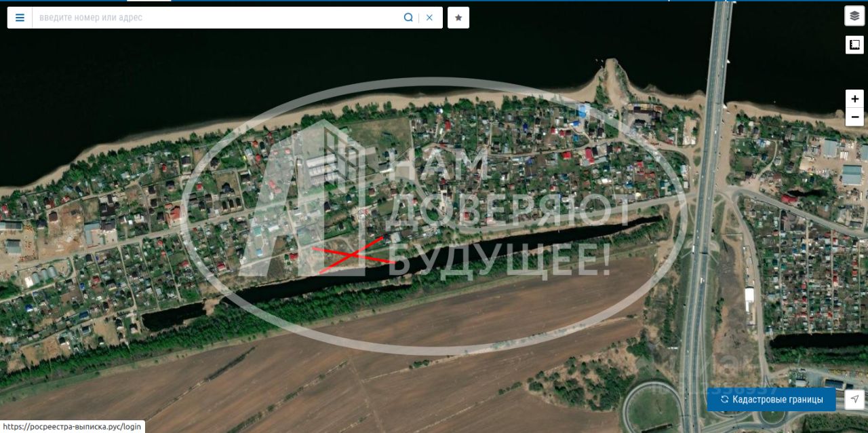Open the hamburger menu beside the search box
Image resolution: width=868 pixels, height=433 pixels.
(20, 18)
